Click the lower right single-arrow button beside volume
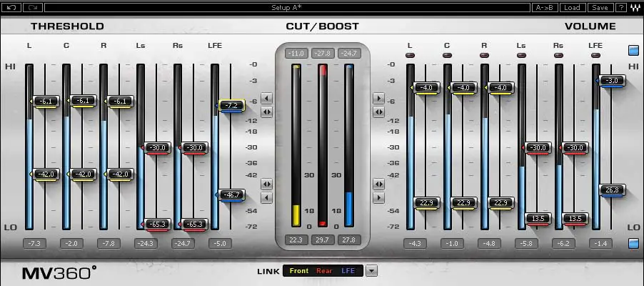 click(x=378, y=198)
